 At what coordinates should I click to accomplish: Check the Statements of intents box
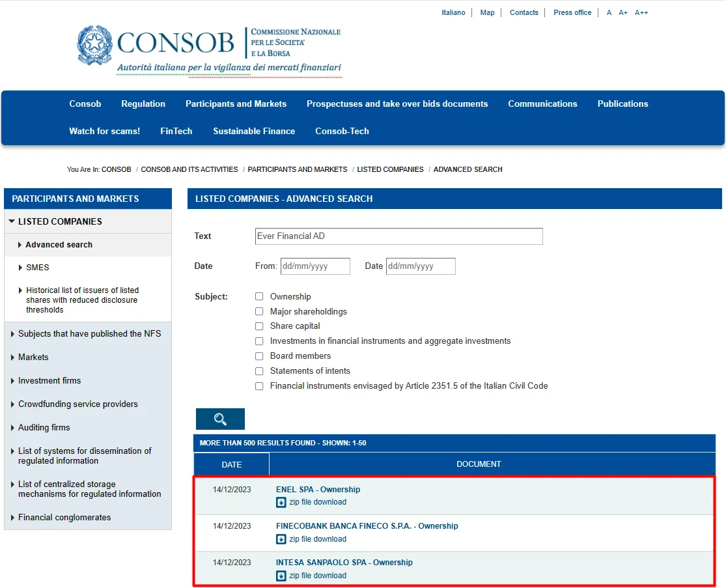(259, 371)
